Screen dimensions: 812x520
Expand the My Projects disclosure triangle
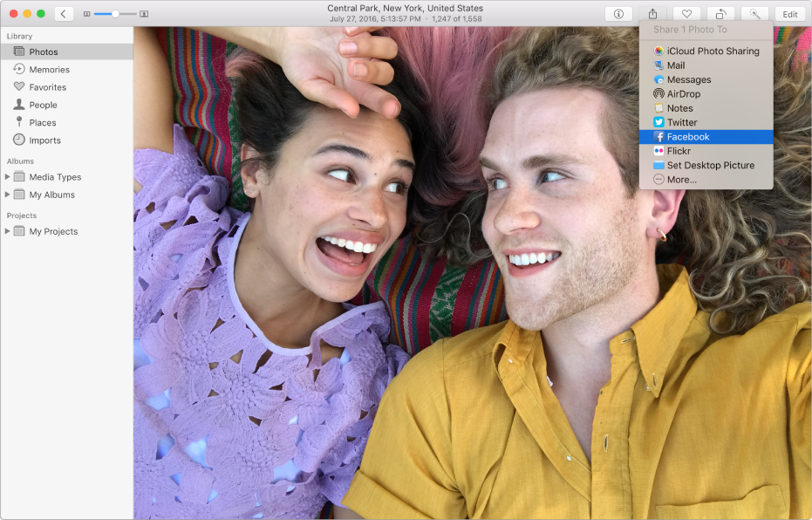[7, 231]
